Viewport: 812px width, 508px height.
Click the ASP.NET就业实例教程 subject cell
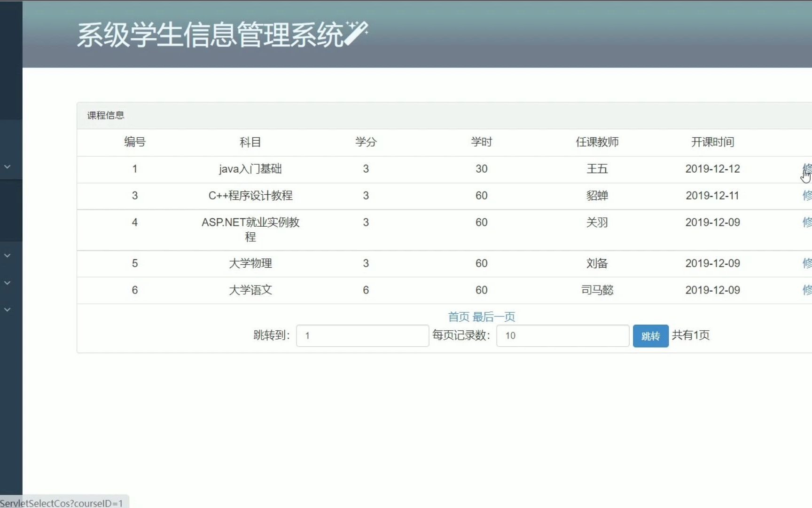point(250,230)
